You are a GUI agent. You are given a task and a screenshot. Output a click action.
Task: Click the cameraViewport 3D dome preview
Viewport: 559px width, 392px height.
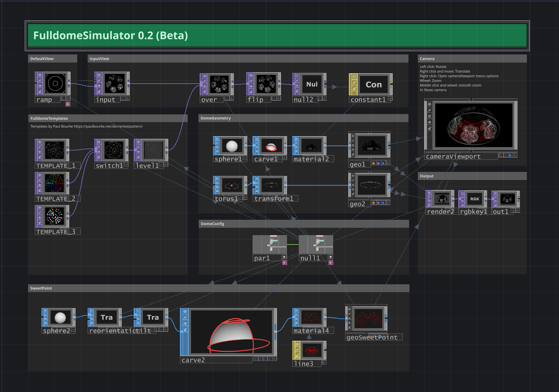[474, 125]
